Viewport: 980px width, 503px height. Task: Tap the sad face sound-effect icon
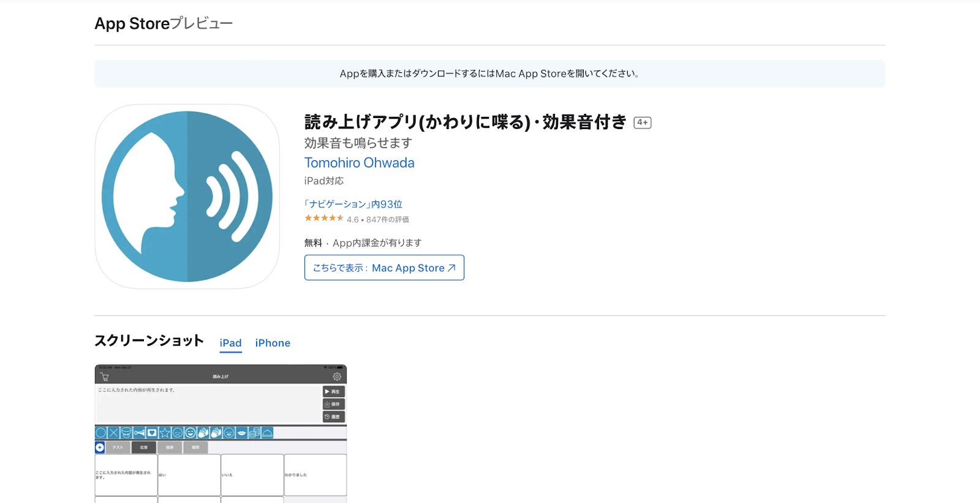click(178, 433)
